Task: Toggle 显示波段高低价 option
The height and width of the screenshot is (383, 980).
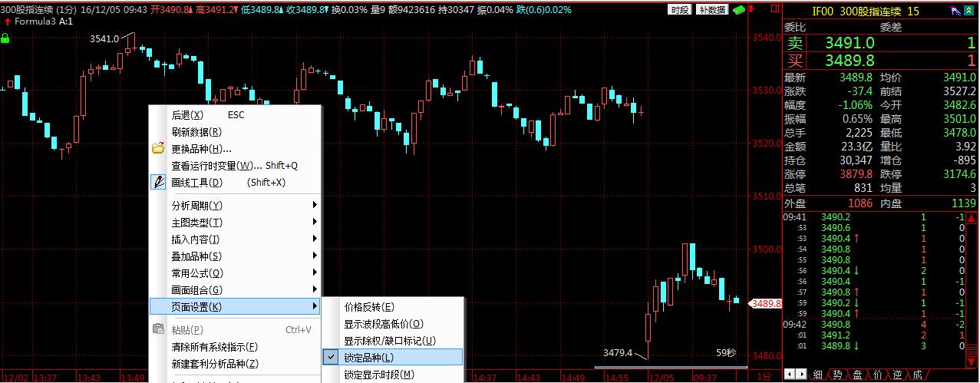Action: pyautogui.click(x=384, y=324)
